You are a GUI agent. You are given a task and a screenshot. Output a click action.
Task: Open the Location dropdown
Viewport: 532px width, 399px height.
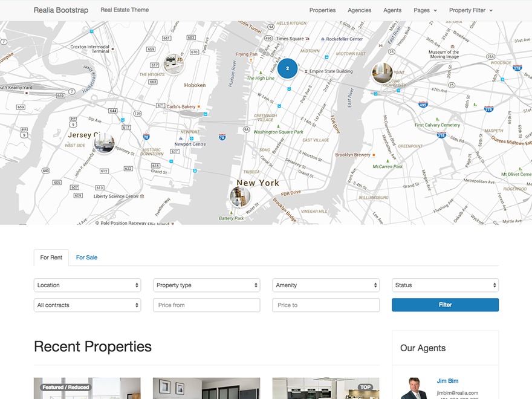pos(87,285)
